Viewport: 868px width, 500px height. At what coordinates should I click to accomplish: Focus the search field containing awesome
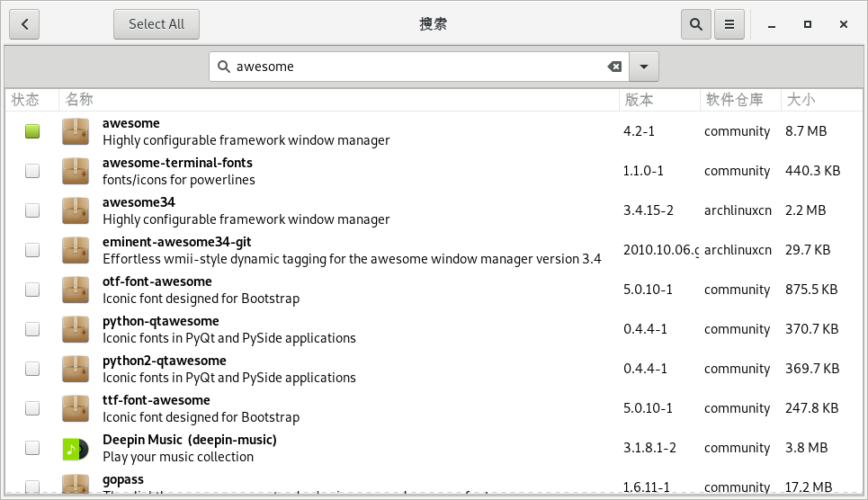414,67
